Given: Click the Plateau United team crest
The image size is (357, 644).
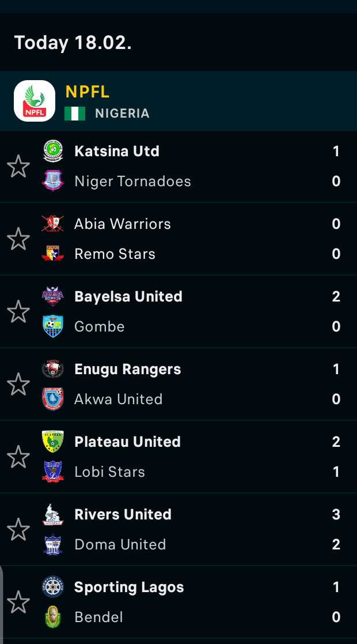Looking at the screenshot, I should click(53, 442).
